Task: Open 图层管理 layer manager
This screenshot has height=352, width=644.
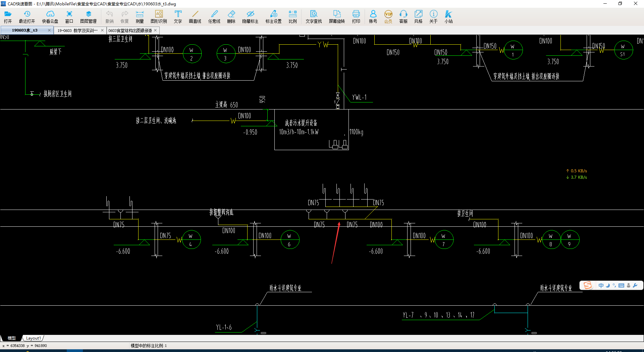Action: point(88,17)
